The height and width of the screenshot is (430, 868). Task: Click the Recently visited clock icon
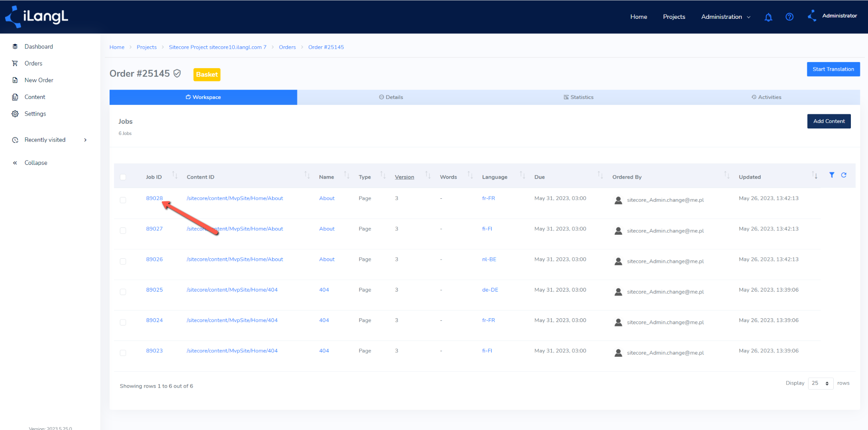[x=15, y=140]
